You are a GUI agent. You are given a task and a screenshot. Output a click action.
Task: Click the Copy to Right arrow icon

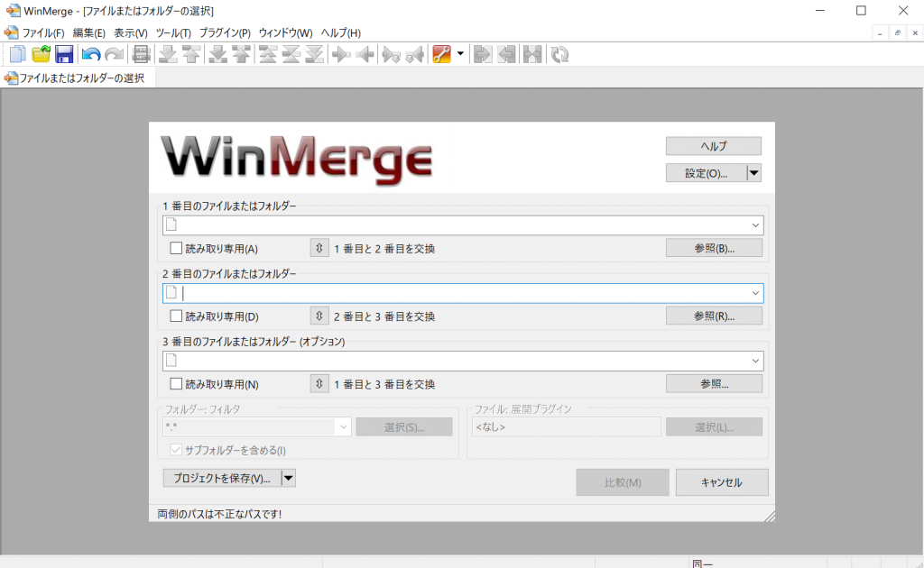coord(341,55)
